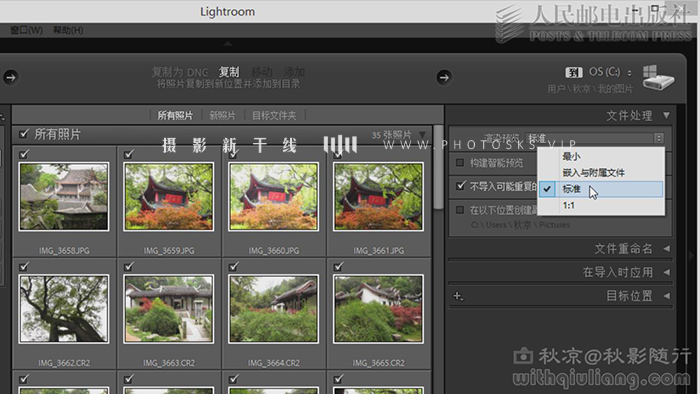Uncheck the IMG_3658.JPG photo checkbox
The width and height of the screenshot is (700, 394).
[x=24, y=154]
